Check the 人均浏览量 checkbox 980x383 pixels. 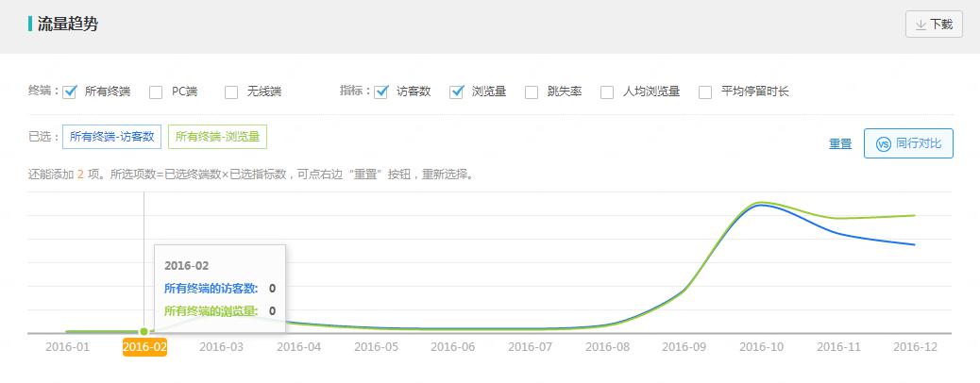[607, 92]
